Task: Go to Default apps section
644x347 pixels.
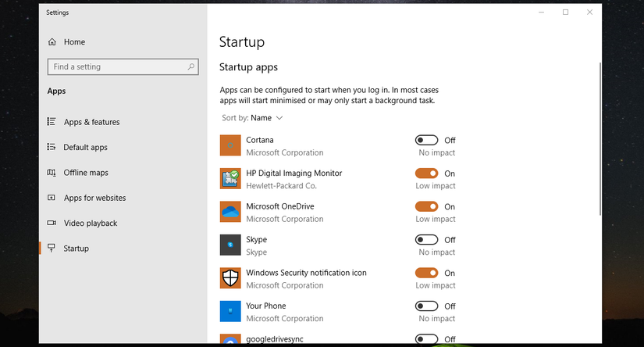Action: (x=85, y=148)
